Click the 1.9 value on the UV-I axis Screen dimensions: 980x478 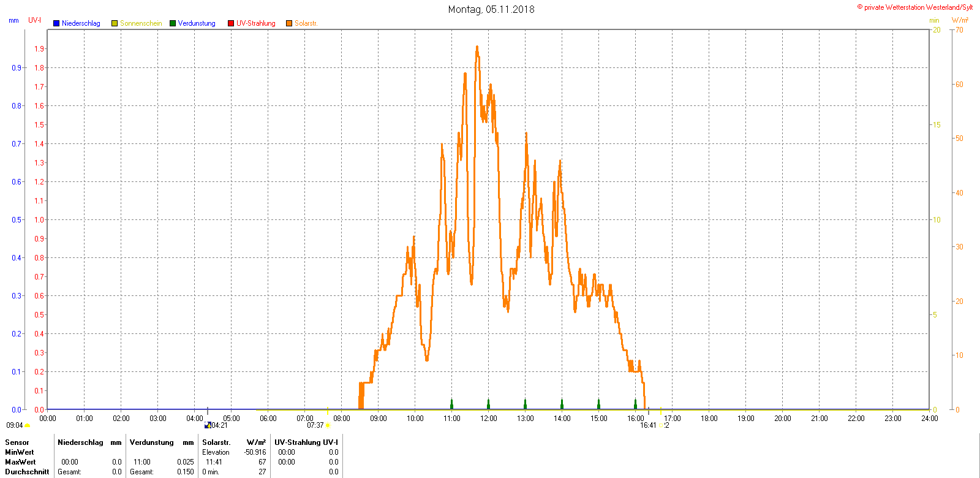(39, 49)
